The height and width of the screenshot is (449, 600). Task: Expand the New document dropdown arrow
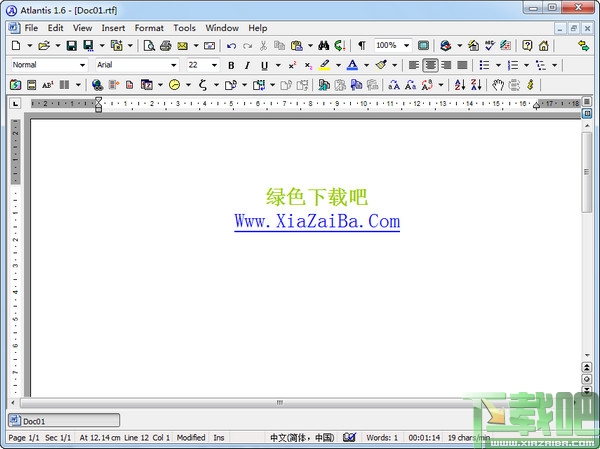(x=29, y=46)
